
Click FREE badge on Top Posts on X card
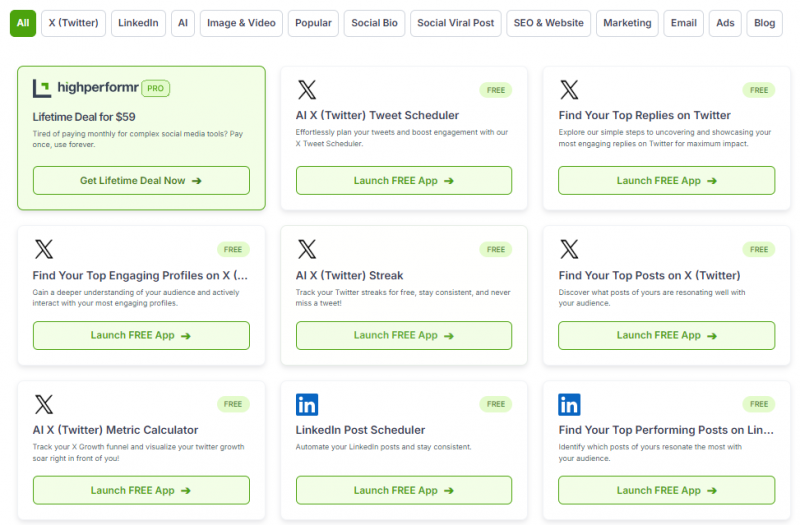(x=759, y=249)
